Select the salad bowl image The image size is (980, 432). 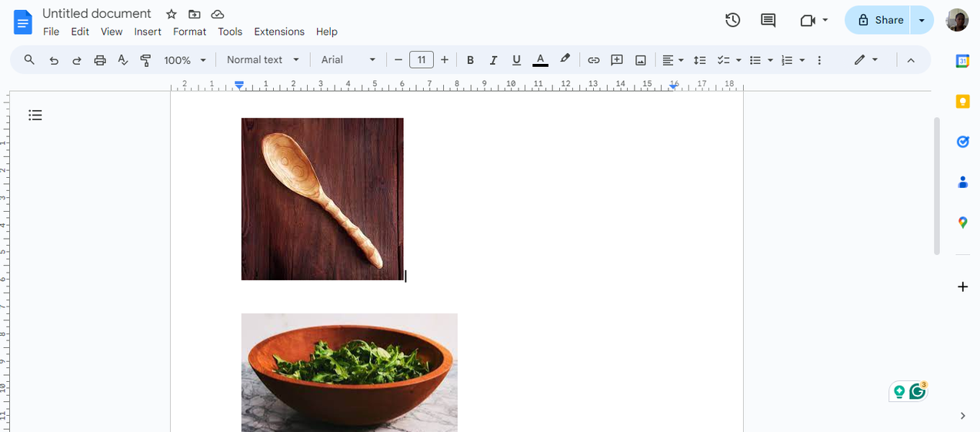click(x=349, y=373)
